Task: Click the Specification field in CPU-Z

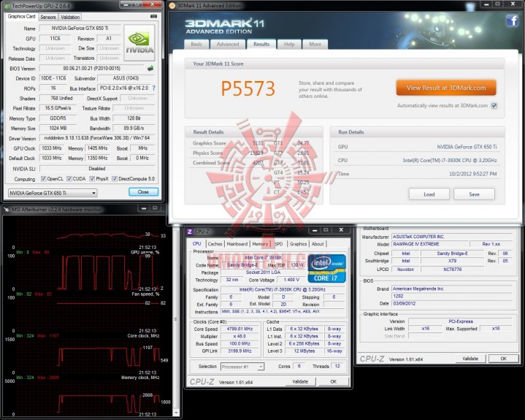Action: (x=283, y=289)
